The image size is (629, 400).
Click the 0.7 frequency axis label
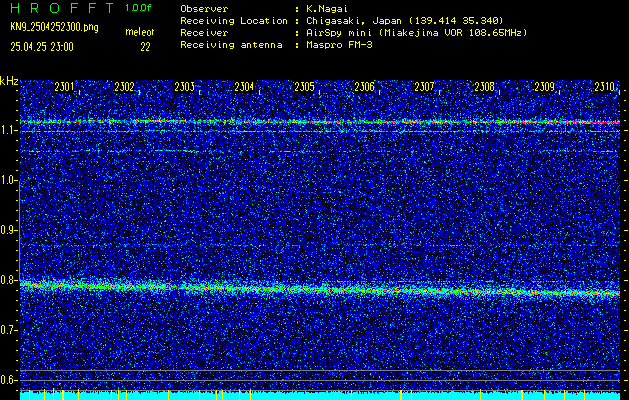click(8, 330)
